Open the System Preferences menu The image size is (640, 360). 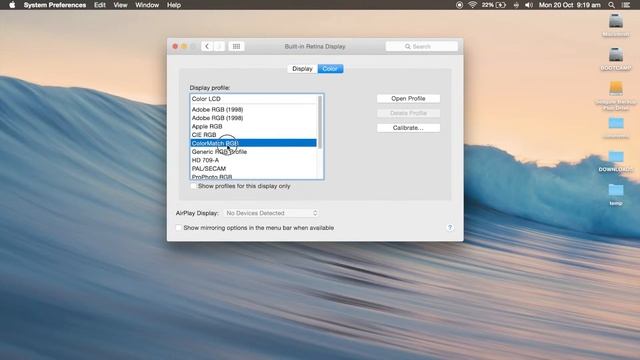(55, 5)
